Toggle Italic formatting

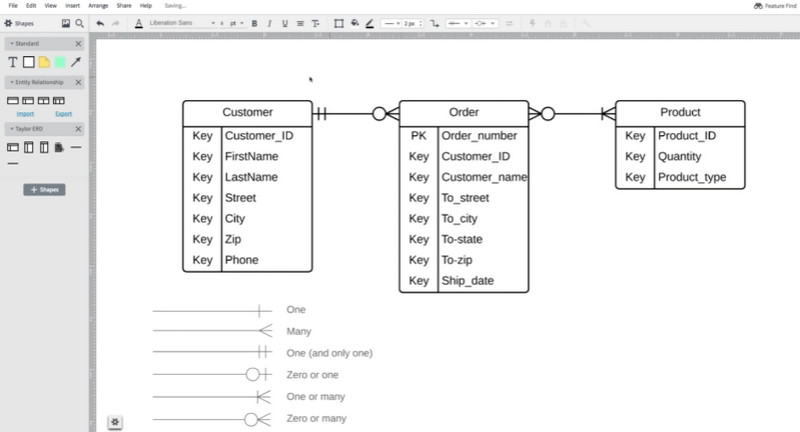pyautogui.click(x=269, y=23)
